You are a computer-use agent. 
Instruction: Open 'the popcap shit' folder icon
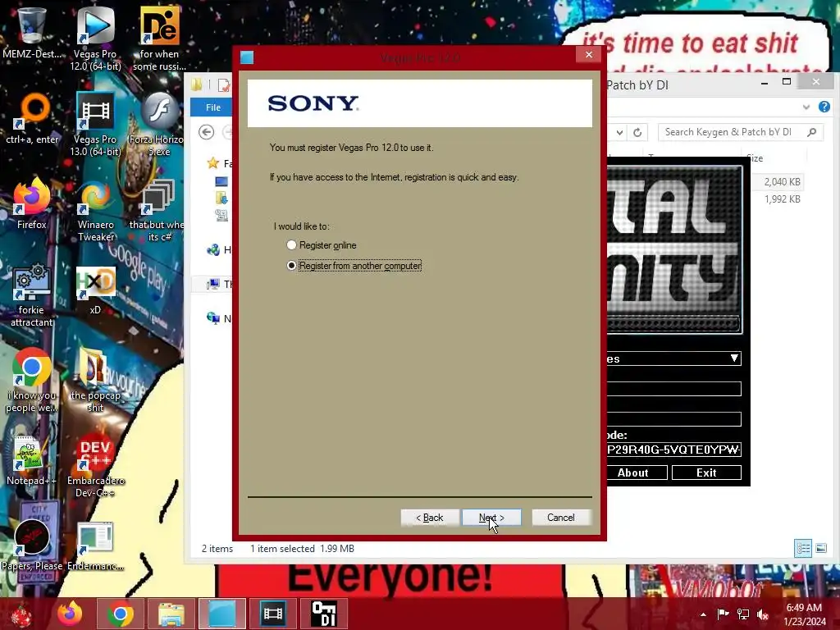coord(95,381)
